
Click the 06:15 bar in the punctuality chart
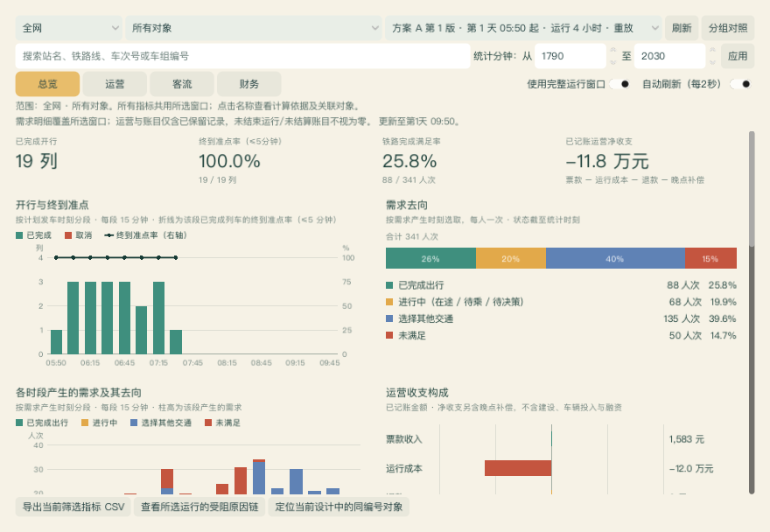pos(90,318)
